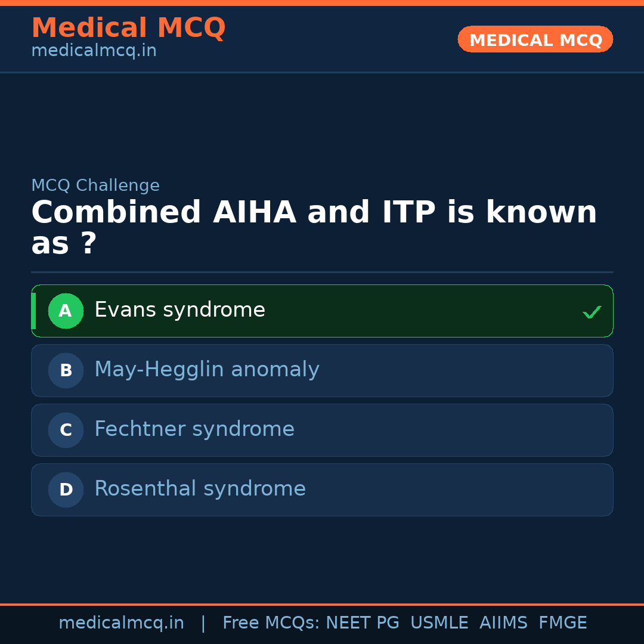This screenshot has width=644, height=644.
Task: Open medicalmcq.in link under header title
Action: pos(94,51)
